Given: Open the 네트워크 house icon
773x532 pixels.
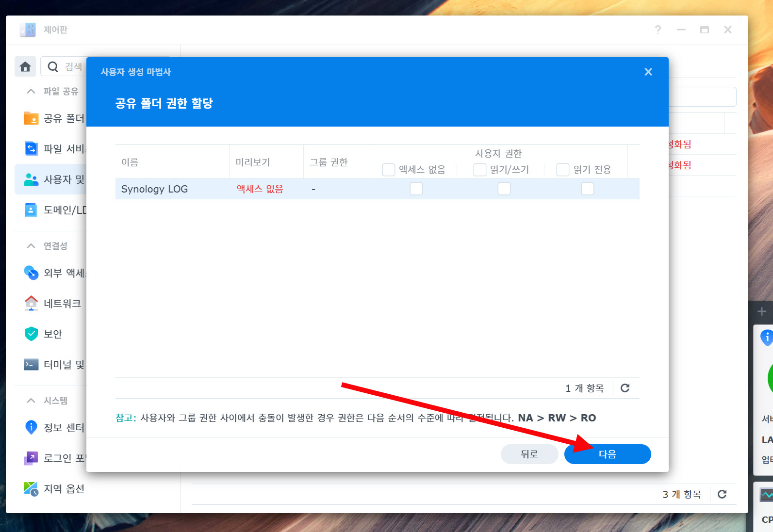Looking at the screenshot, I should coord(31,303).
